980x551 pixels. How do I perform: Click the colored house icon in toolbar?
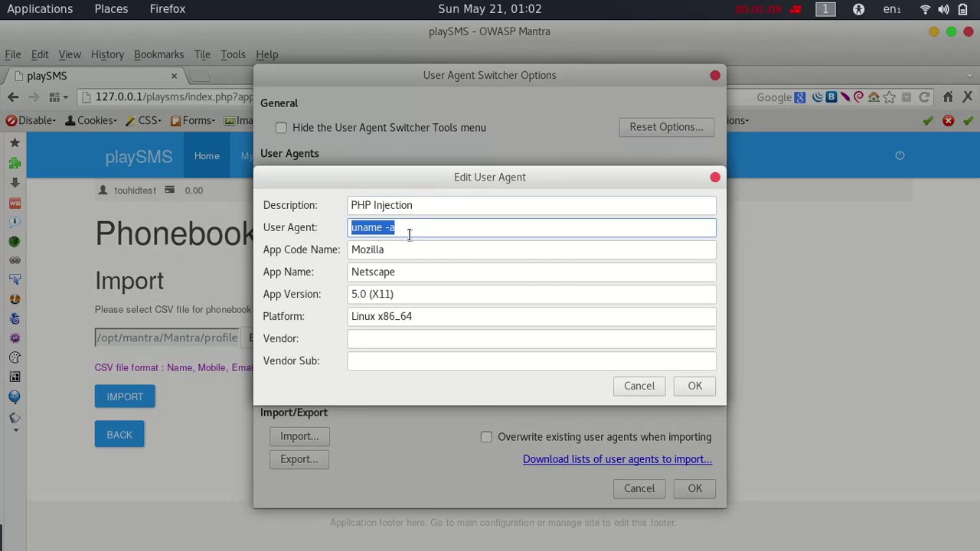(x=874, y=97)
